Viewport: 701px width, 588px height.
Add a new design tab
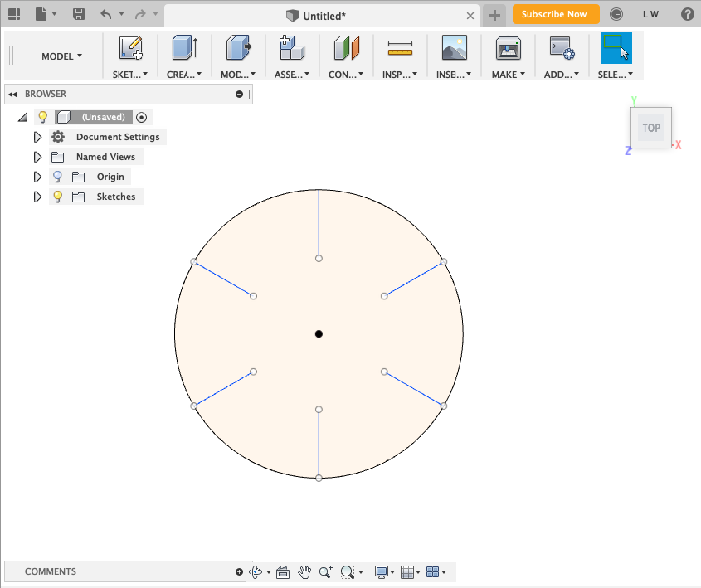point(494,15)
